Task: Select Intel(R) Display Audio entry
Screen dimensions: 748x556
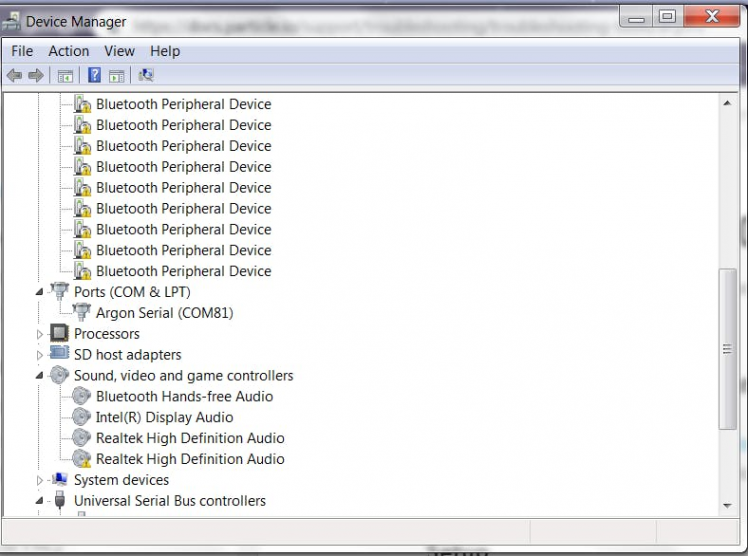Action: (165, 417)
